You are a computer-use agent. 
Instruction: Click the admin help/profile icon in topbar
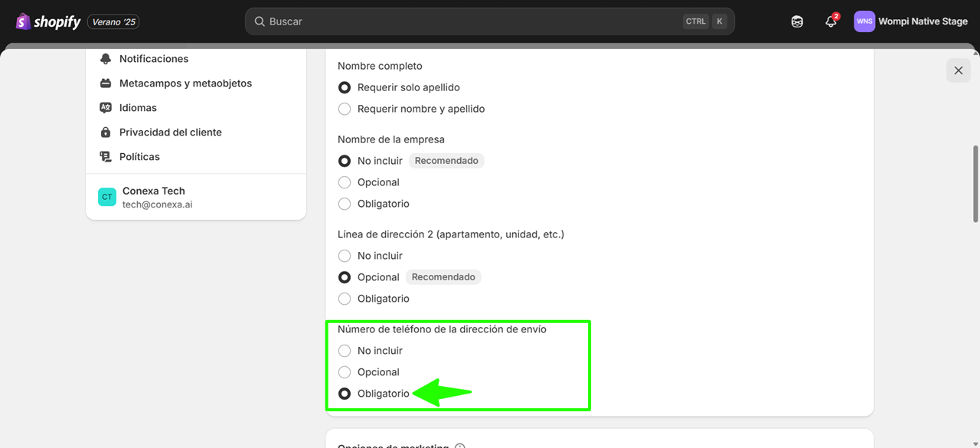(x=797, y=21)
